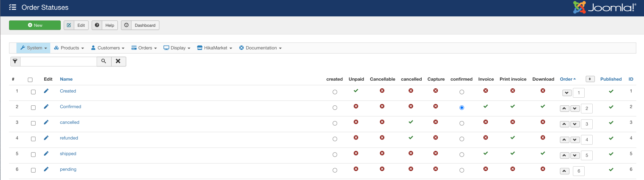Click the search text input field

[x=58, y=61]
